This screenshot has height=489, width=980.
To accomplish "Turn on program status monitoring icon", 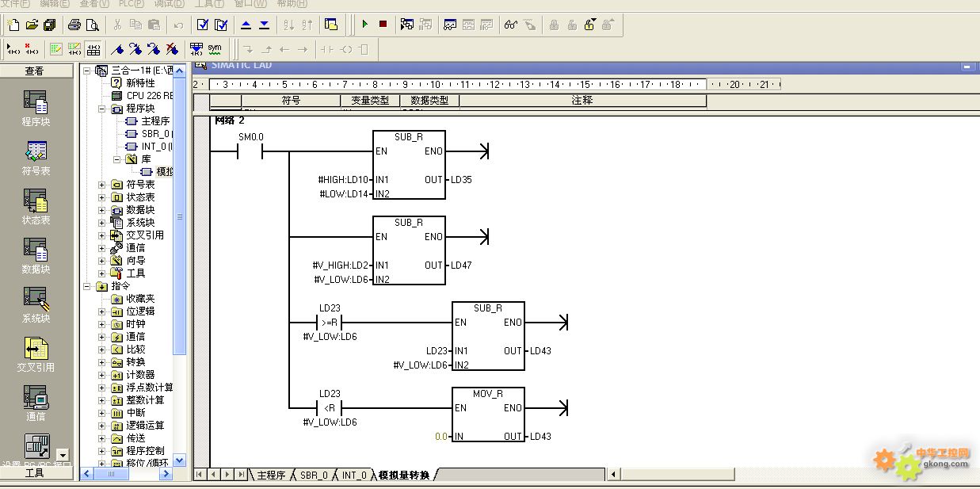I will 407,25.
